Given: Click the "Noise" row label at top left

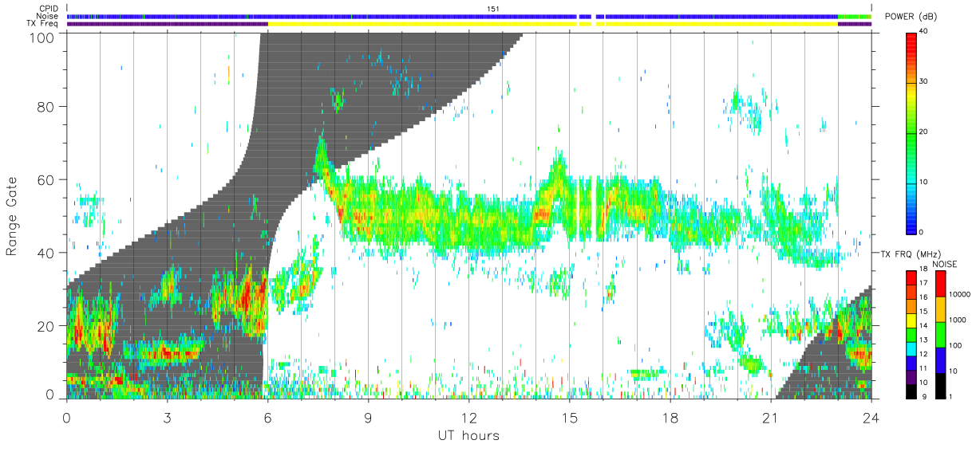Looking at the screenshot, I should point(47,16).
